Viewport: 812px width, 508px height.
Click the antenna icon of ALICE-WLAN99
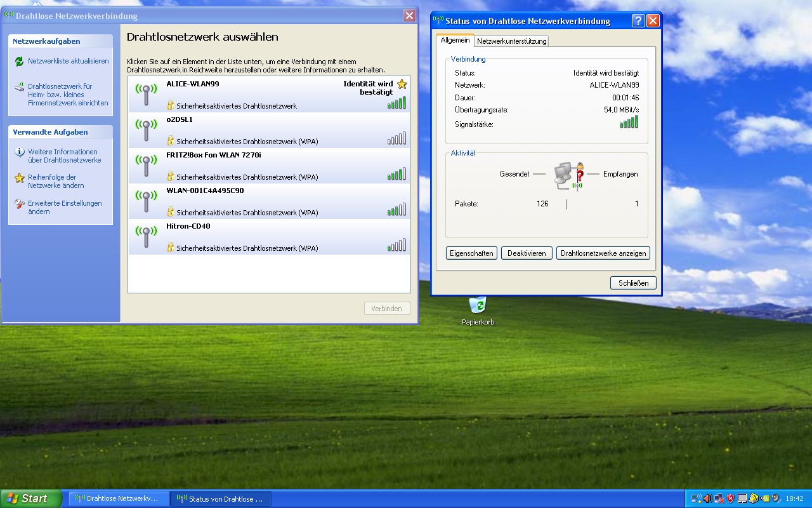tap(146, 95)
